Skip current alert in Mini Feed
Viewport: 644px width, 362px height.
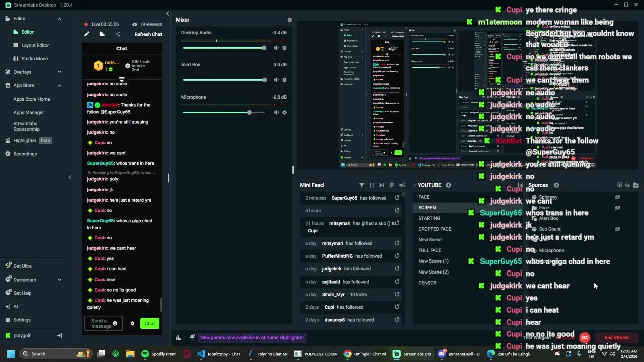click(382, 185)
